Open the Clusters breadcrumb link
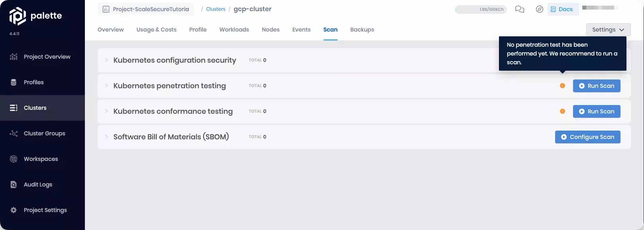The width and height of the screenshot is (644, 230). pos(216,9)
